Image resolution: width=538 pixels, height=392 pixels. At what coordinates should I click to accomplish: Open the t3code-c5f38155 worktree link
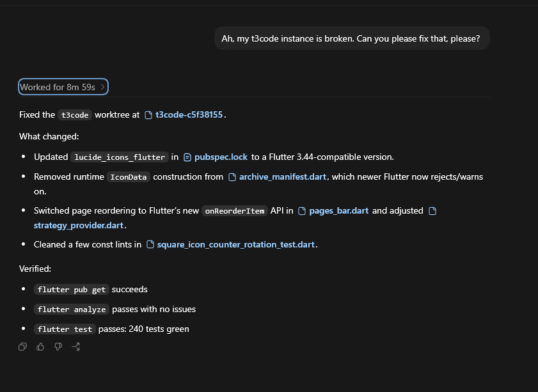tap(189, 115)
